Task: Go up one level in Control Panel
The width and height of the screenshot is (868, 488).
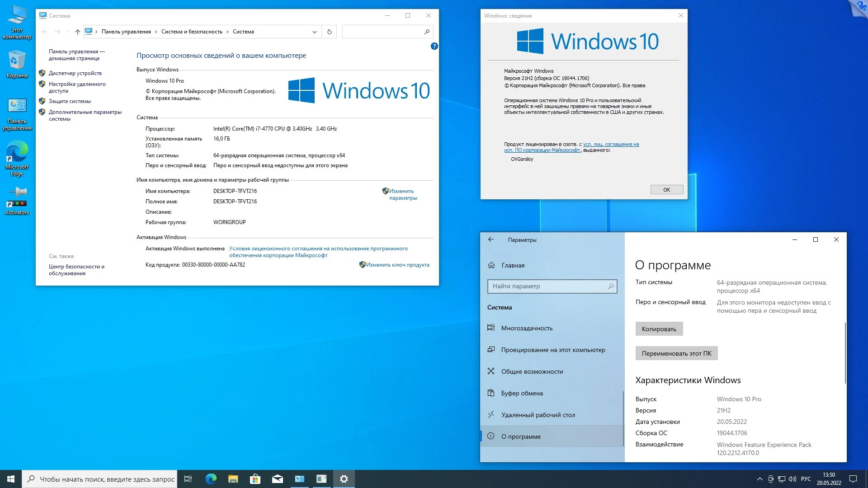Action: pos(78,32)
